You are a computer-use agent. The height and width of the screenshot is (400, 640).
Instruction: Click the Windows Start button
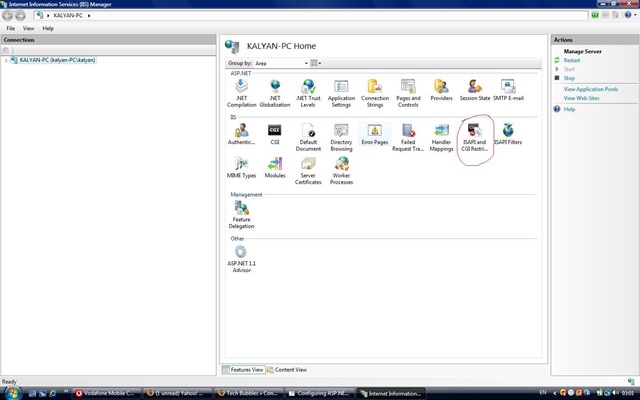13,393
